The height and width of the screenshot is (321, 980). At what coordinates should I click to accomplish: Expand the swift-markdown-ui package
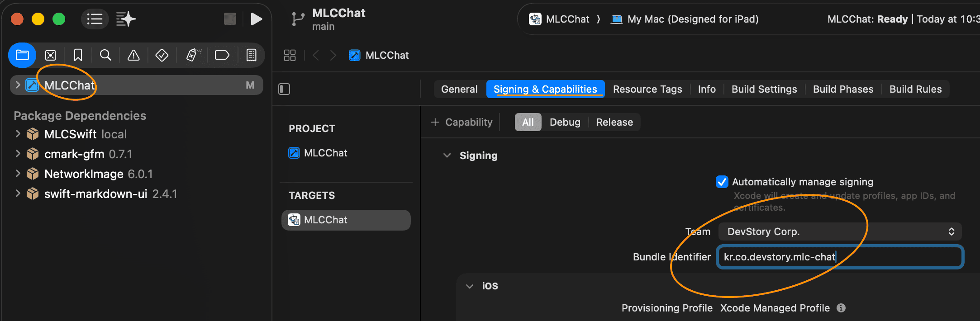18,194
